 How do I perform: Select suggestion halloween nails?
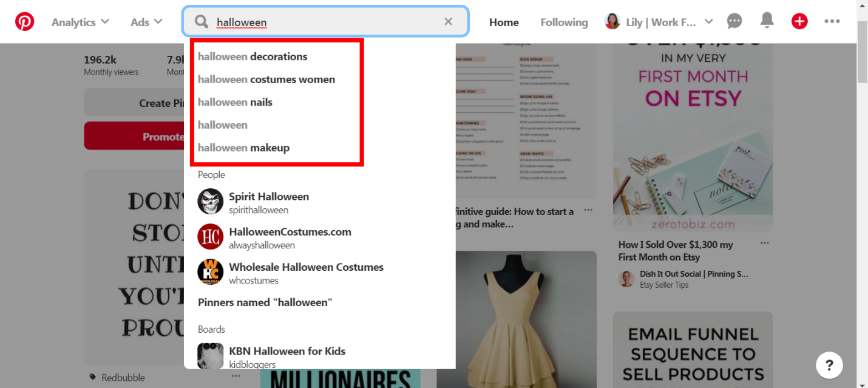(x=235, y=102)
